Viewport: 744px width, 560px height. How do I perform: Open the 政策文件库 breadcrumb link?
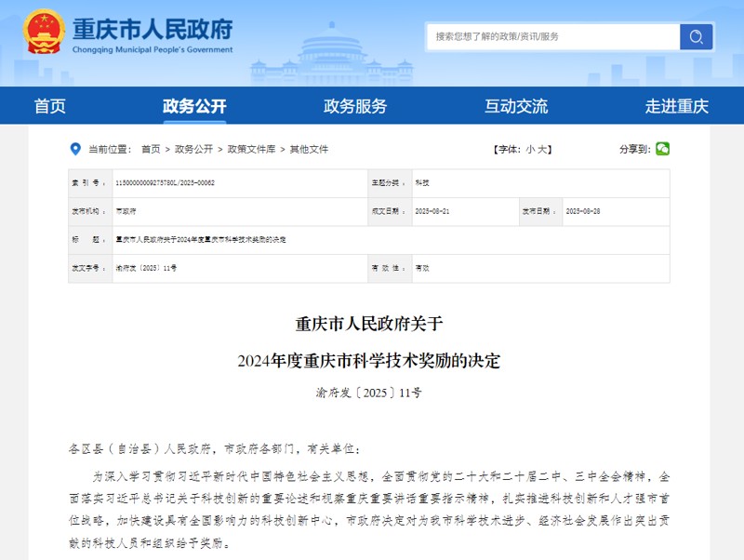pyautogui.click(x=250, y=149)
